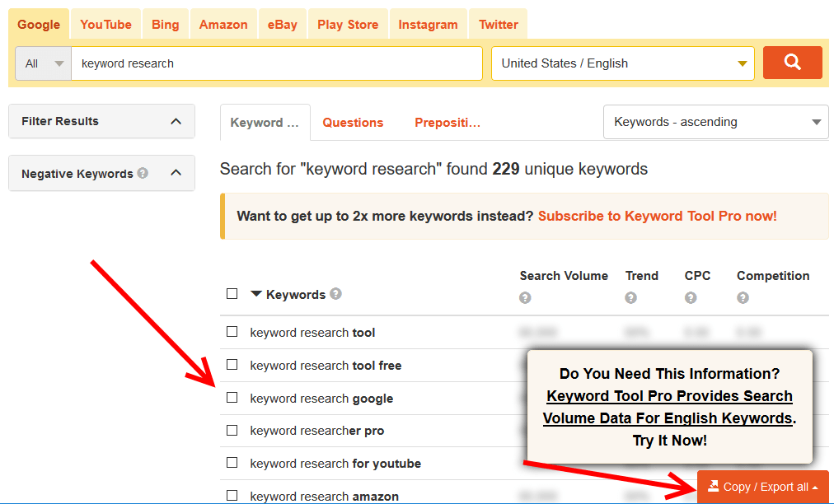This screenshot has width=834, height=504.
Task: Click help icon under Trend column
Action: [x=630, y=298]
